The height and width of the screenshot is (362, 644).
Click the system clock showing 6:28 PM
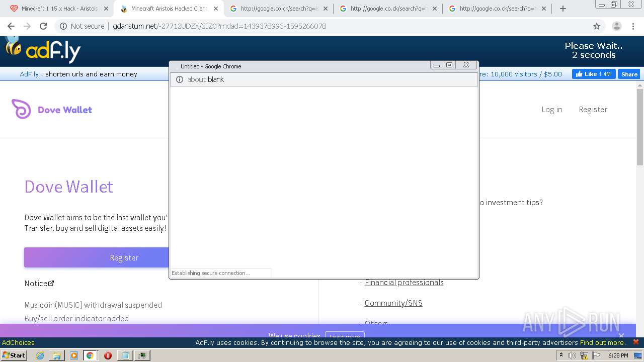tap(618, 355)
